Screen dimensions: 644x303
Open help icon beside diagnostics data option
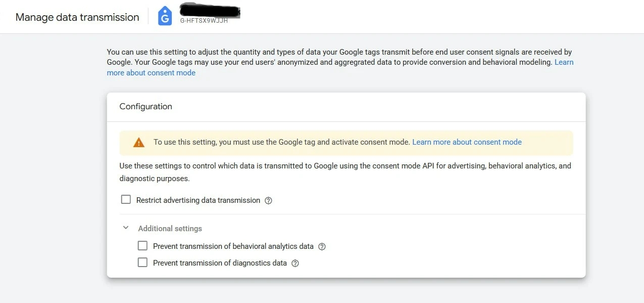295,263
